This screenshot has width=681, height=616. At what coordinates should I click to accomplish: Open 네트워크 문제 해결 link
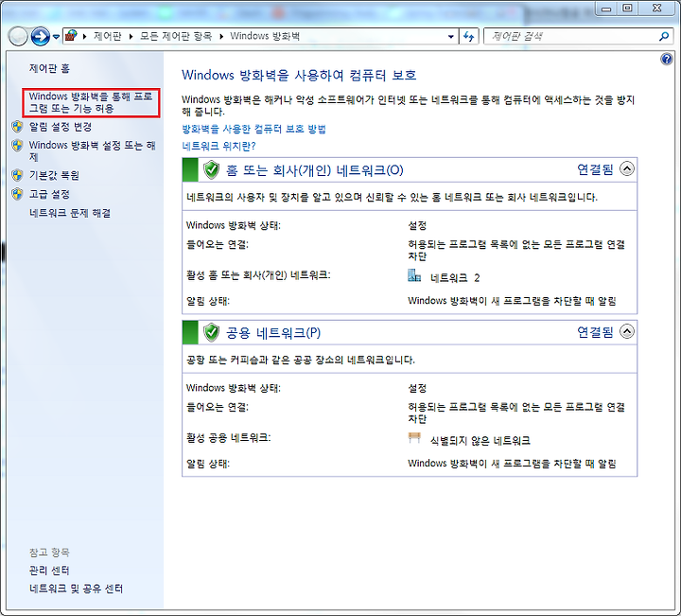coord(70,213)
